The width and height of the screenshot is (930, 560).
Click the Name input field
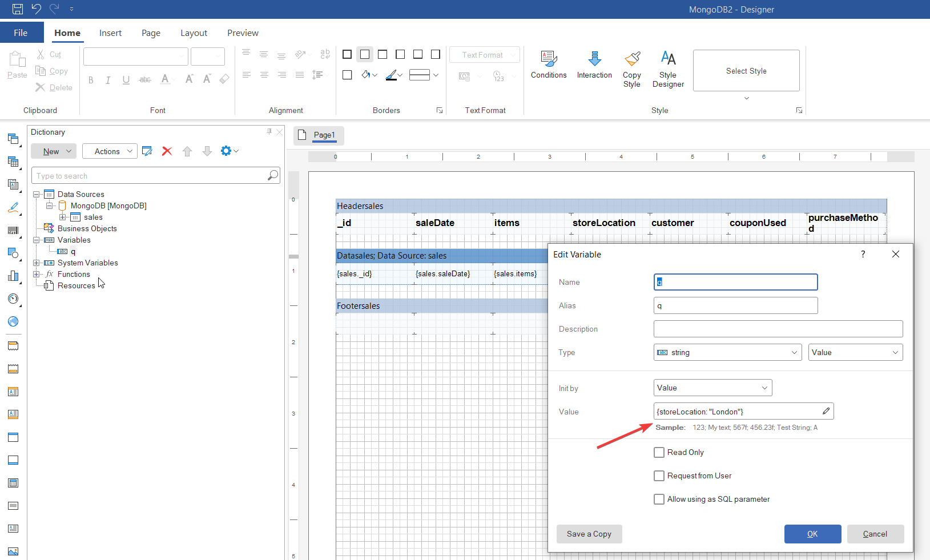735,282
